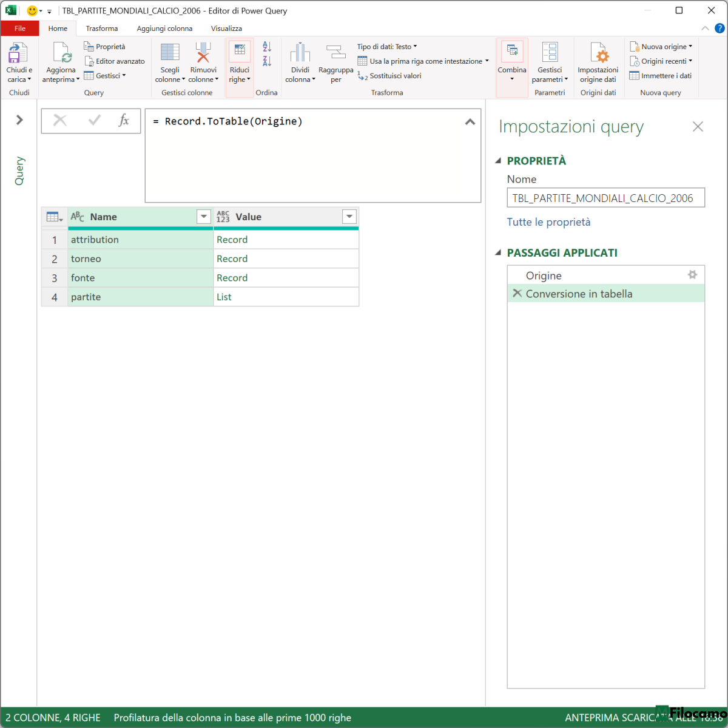Open Tutte le proprietà link
The height and width of the screenshot is (728, 728).
pyautogui.click(x=548, y=222)
